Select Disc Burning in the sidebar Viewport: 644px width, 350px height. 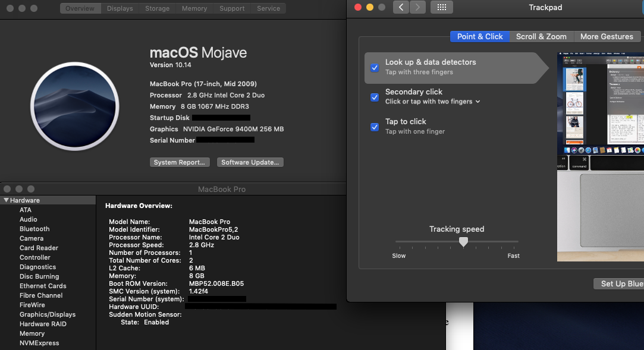pyautogui.click(x=39, y=276)
